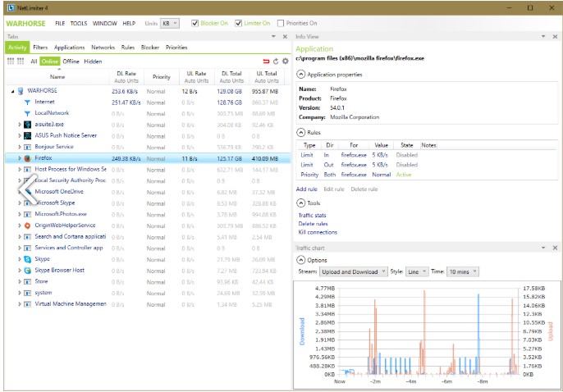The width and height of the screenshot is (563, 392).
Task: Open the Units KB dropdown
Action: click(170, 23)
